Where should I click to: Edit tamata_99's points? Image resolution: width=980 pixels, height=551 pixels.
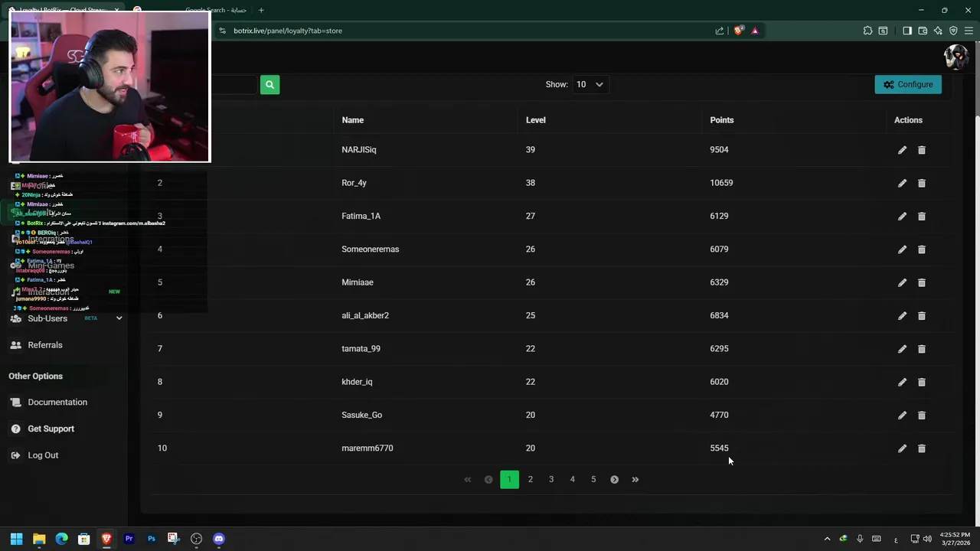(x=902, y=349)
